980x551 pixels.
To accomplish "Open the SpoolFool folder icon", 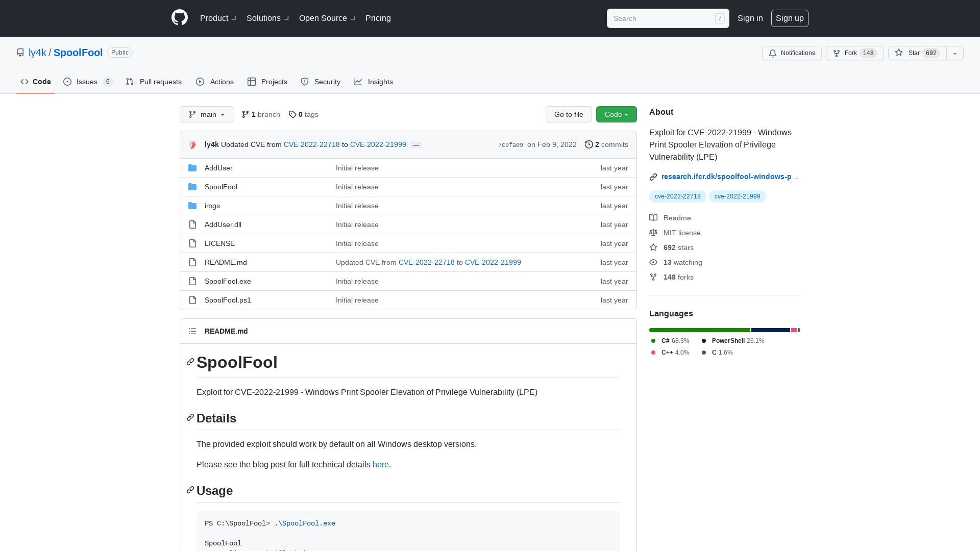I will [192, 187].
